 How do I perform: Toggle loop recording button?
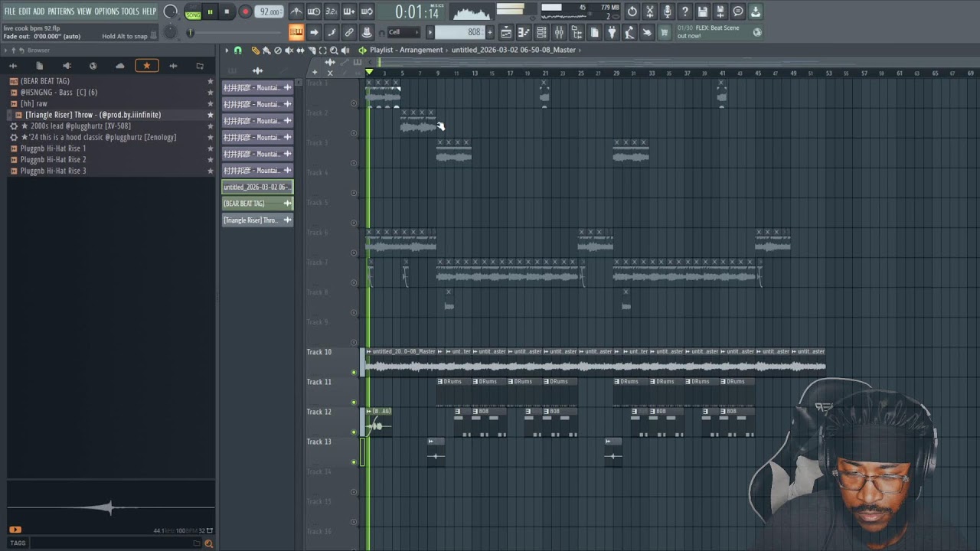click(367, 11)
